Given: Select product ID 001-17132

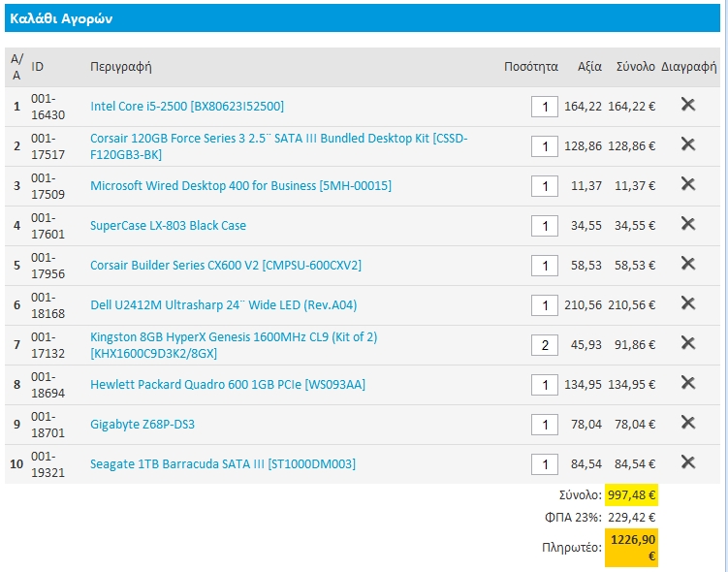Looking at the screenshot, I should pyautogui.click(x=47, y=345).
